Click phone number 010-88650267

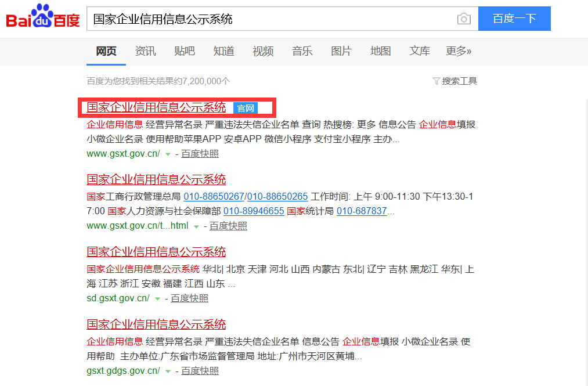[x=214, y=197]
